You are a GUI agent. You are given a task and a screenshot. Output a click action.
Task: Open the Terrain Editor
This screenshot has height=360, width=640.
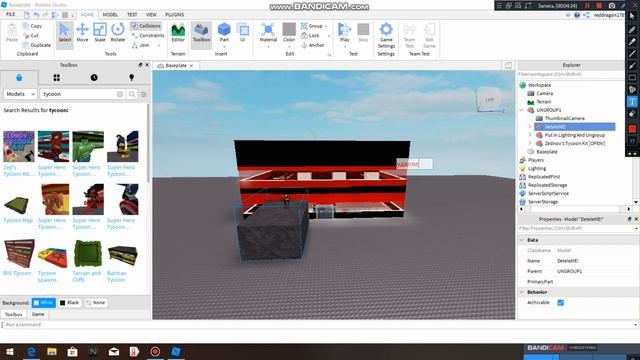point(178,33)
